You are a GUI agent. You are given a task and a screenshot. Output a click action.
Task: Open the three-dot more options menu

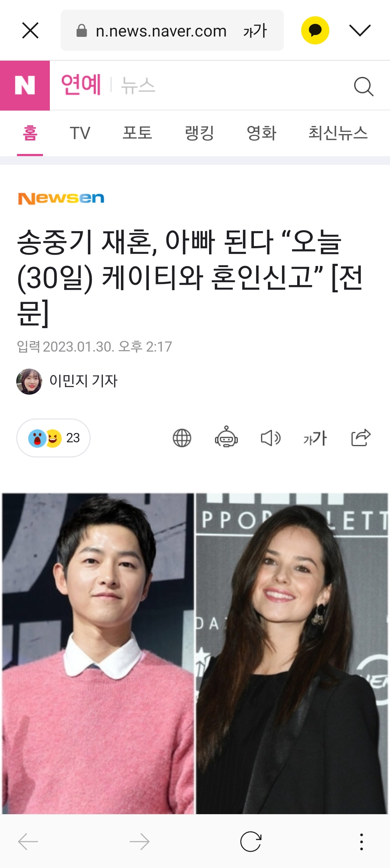coord(361,842)
